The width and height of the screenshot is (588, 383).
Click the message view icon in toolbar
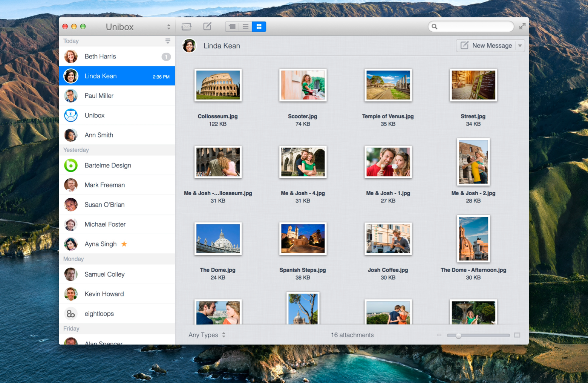point(232,26)
